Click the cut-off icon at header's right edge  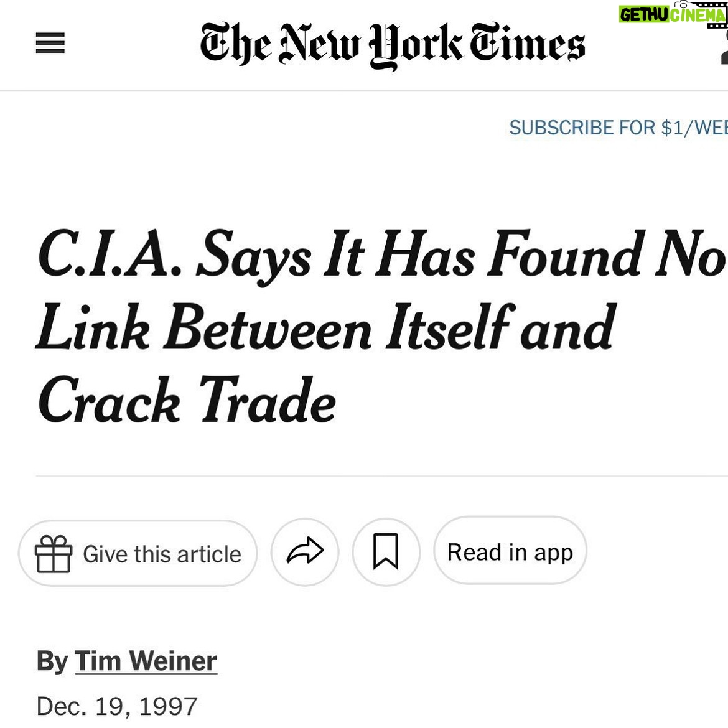724,57
